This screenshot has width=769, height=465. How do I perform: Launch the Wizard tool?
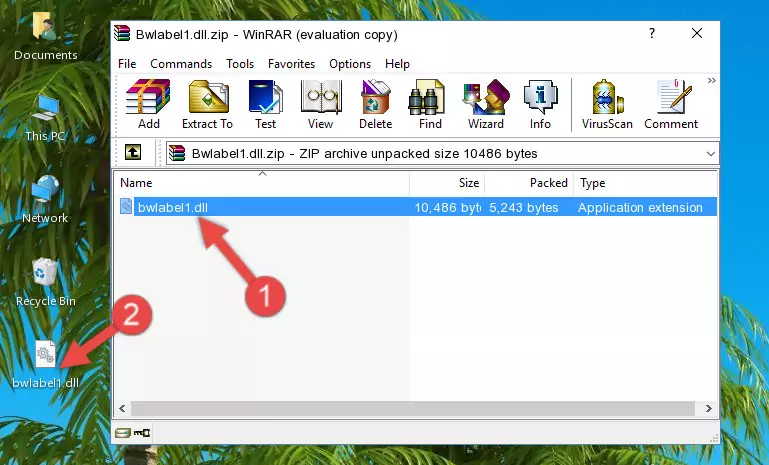486,104
